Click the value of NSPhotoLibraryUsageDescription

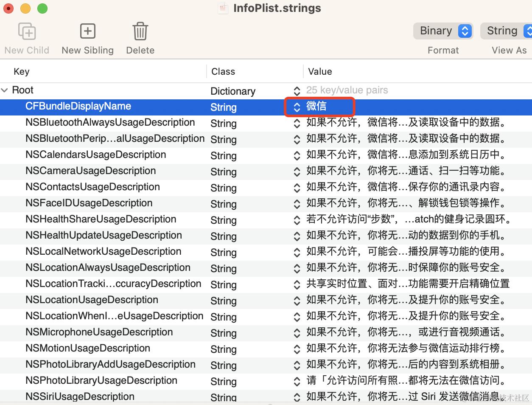[406, 380]
